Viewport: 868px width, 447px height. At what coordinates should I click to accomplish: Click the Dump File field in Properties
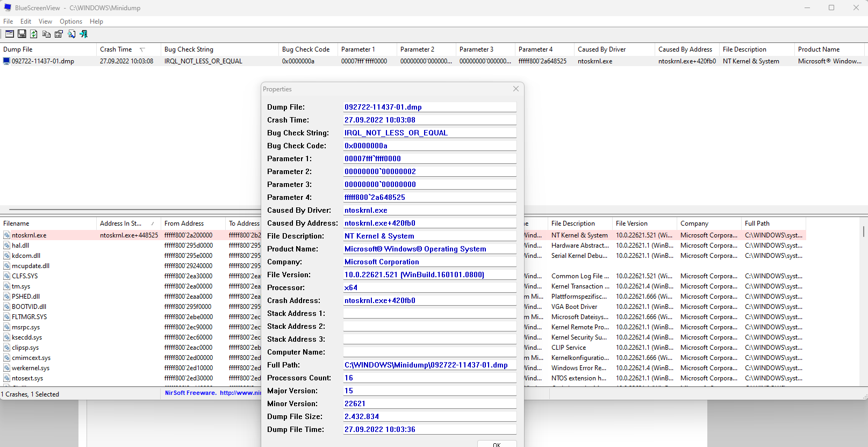429,107
